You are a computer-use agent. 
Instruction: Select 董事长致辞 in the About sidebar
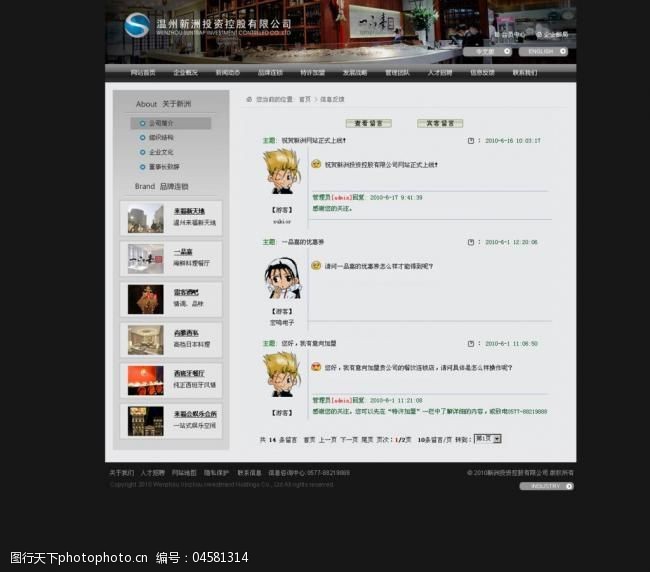click(x=164, y=167)
